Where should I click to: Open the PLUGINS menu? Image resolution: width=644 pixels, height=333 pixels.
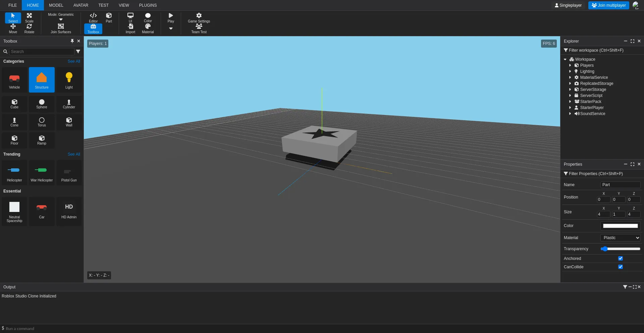(148, 5)
